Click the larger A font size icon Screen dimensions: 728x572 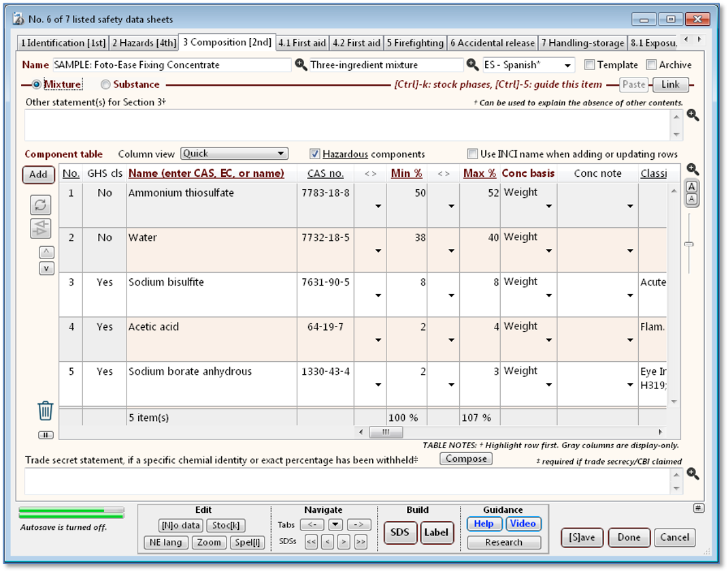[x=692, y=186]
